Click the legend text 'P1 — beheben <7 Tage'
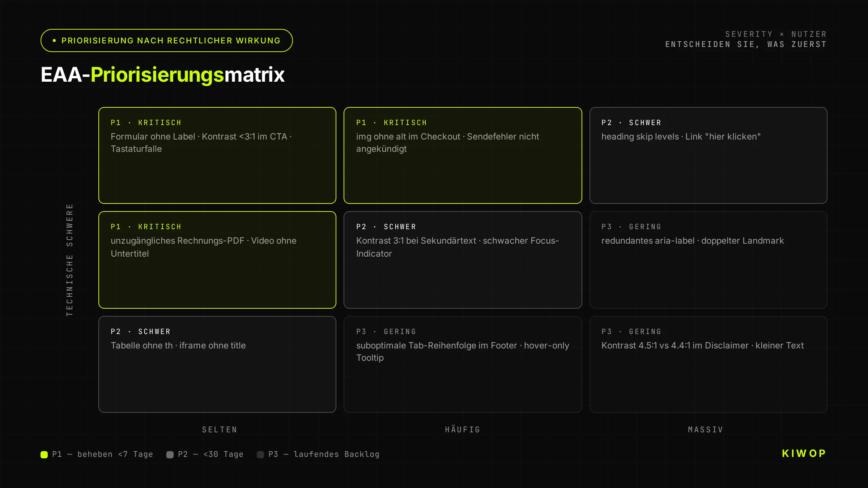Screen dimensions: 868x488 103,454
